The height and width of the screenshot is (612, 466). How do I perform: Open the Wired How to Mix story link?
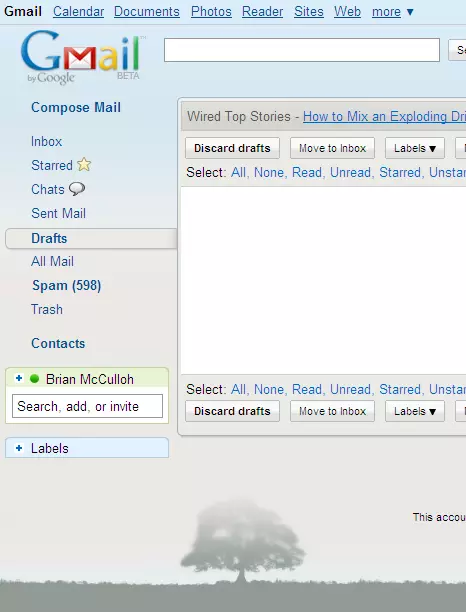point(384,116)
